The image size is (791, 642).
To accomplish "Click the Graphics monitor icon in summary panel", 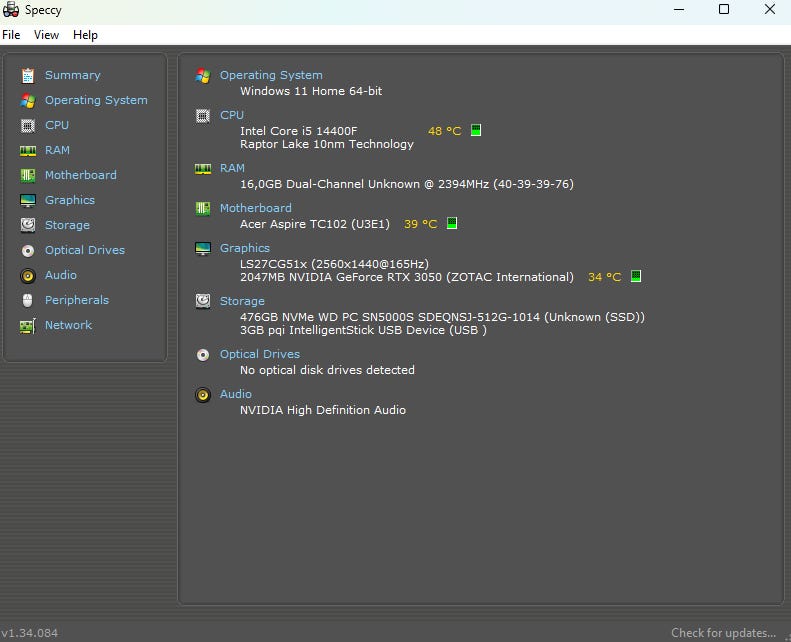I will pyautogui.click(x=203, y=249).
